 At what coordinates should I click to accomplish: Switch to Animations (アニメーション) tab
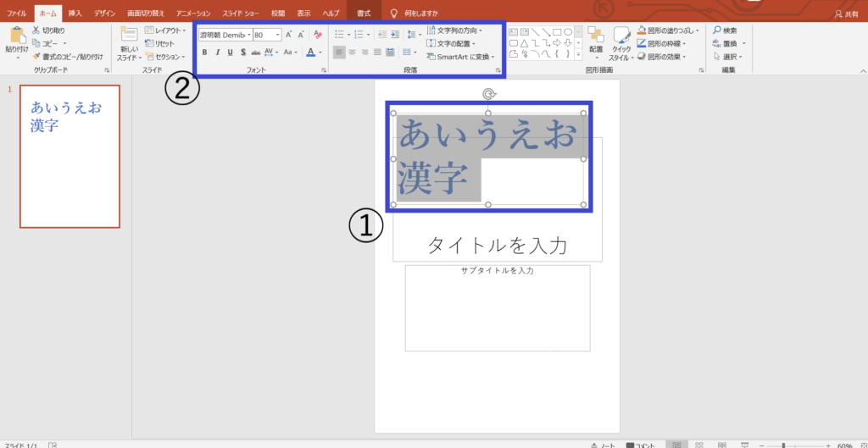click(x=193, y=12)
